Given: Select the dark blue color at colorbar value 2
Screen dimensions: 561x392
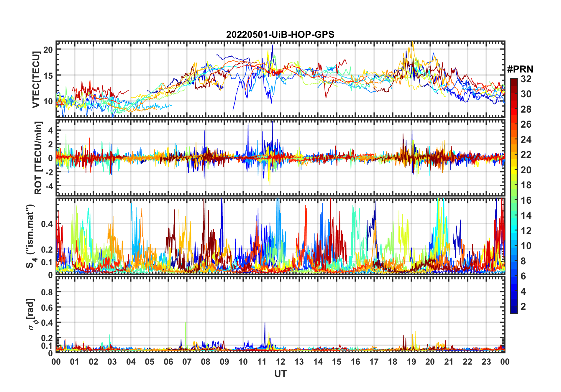Looking at the screenshot, I should coord(514,307).
